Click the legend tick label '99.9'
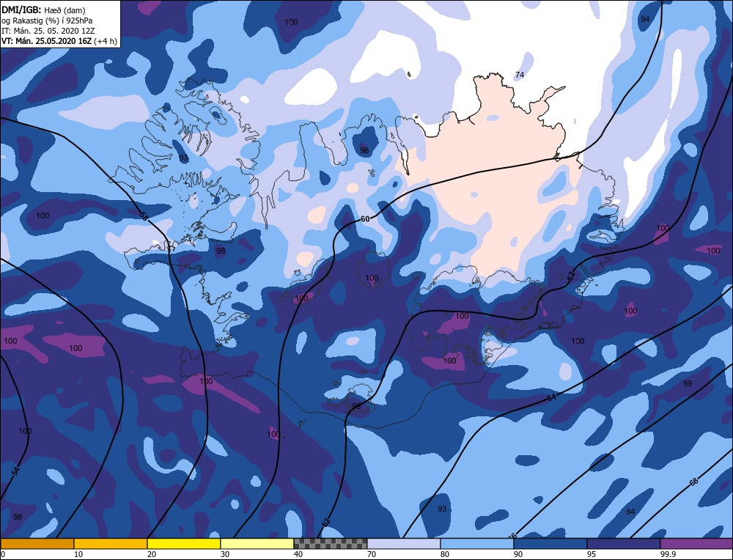733x560 pixels. pyautogui.click(x=668, y=554)
